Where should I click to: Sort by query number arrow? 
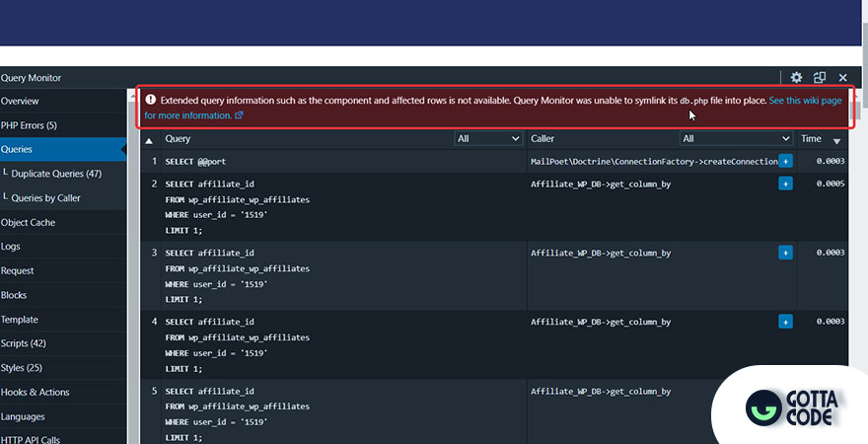tap(149, 141)
